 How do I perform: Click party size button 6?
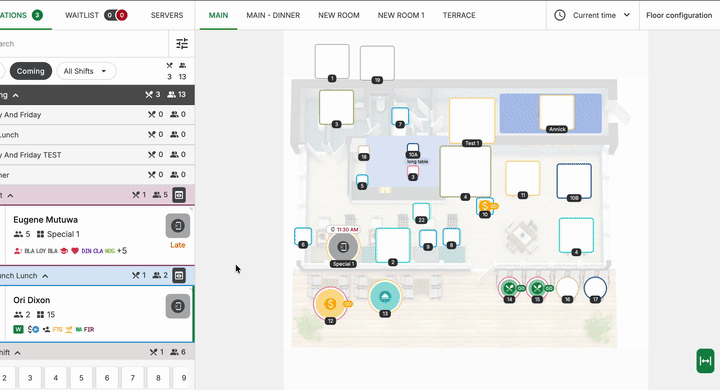[107, 378]
